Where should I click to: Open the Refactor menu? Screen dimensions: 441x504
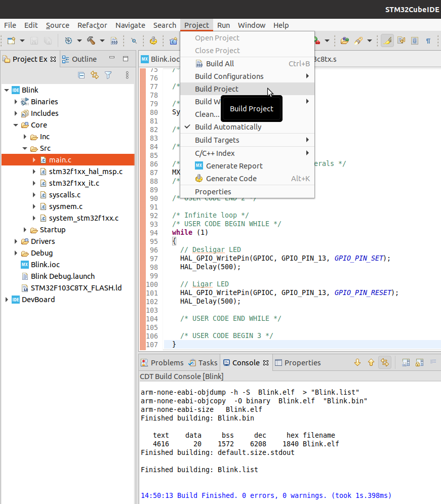pos(92,25)
